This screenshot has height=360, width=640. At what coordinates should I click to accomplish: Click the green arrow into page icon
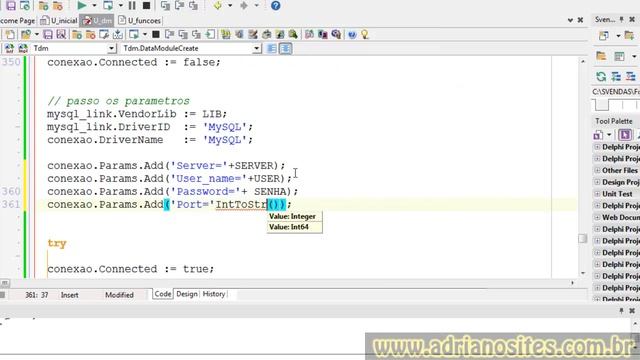pos(210,35)
